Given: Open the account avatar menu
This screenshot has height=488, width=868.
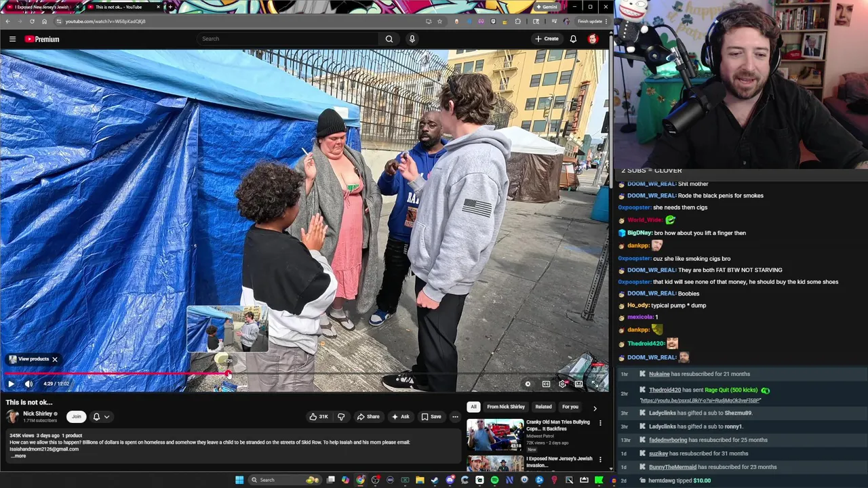Looking at the screenshot, I should click(x=593, y=39).
